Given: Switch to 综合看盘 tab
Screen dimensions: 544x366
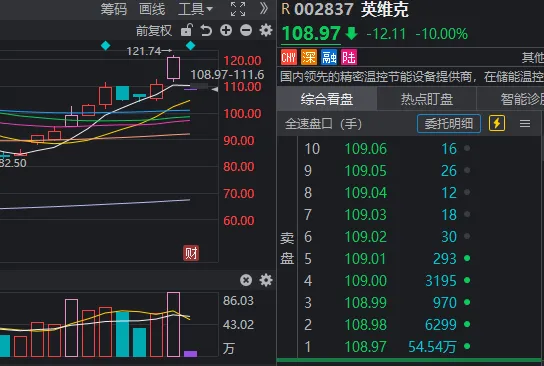Looking at the screenshot, I should [327, 99].
